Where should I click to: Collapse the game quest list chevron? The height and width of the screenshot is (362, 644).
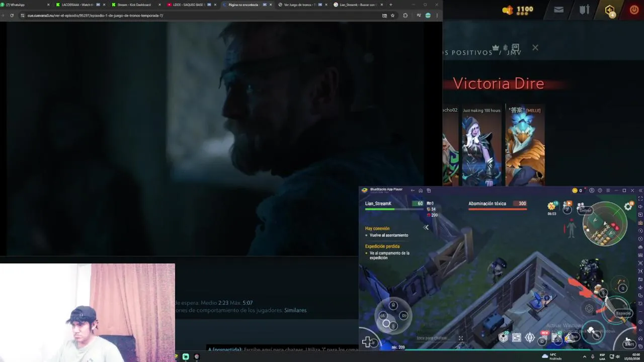point(426,228)
